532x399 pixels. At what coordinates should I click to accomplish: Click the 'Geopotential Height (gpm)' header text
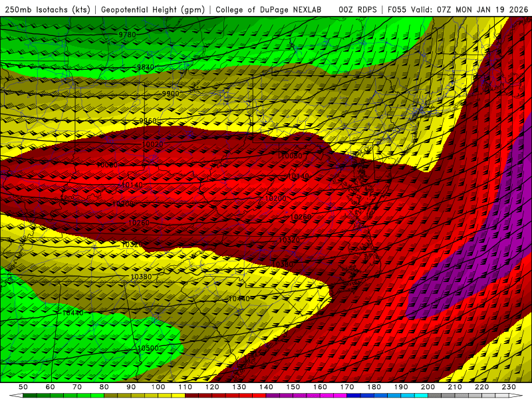pos(153,10)
